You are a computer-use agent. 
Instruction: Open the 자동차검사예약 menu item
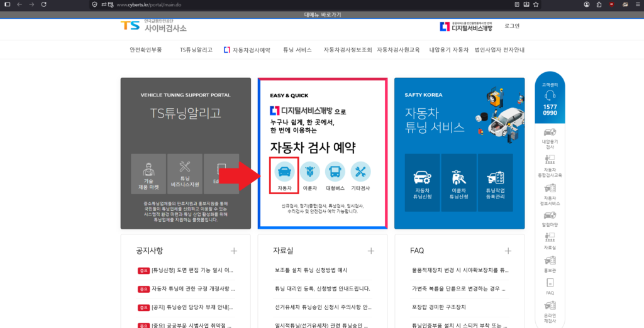(x=247, y=50)
